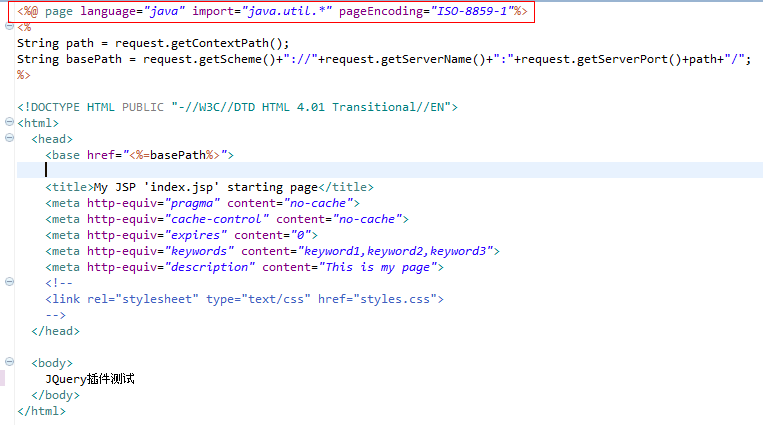This screenshot has width=763, height=425.
Task: Click the body text 'JQuery插件测试'
Action: (x=90, y=379)
